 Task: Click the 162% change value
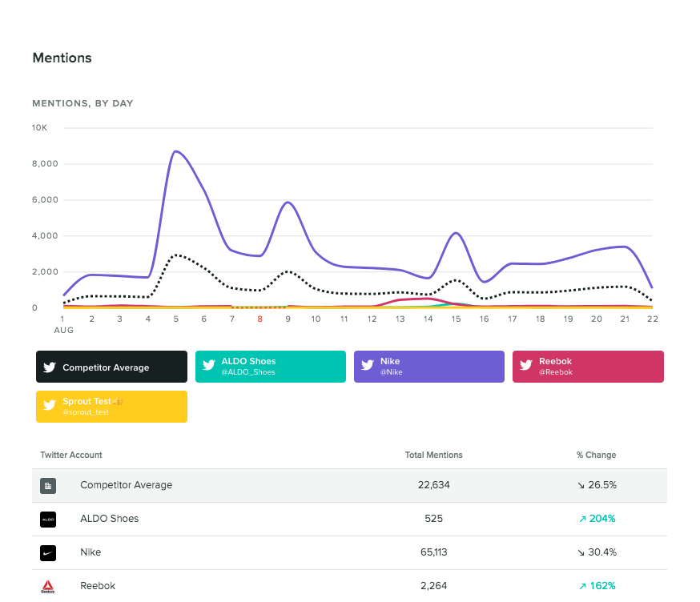pyautogui.click(x=602, y=585)
